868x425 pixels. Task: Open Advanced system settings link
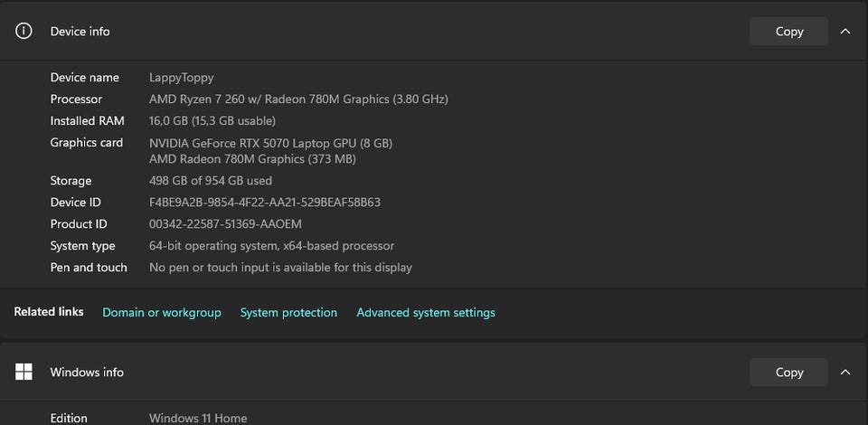click(426, 313)
